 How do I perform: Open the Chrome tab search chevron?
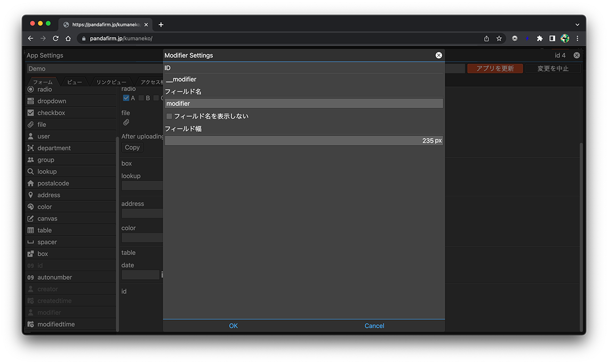coord(577,25)
